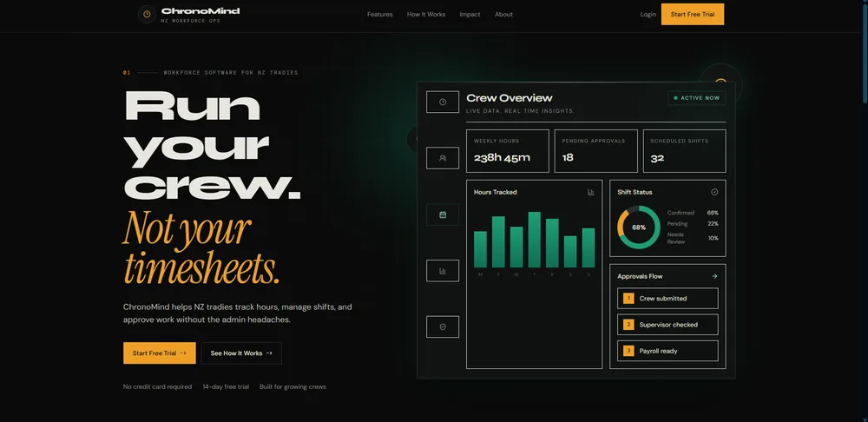
Task: Click '14-day free trial' text
Action: coord(226,387)
